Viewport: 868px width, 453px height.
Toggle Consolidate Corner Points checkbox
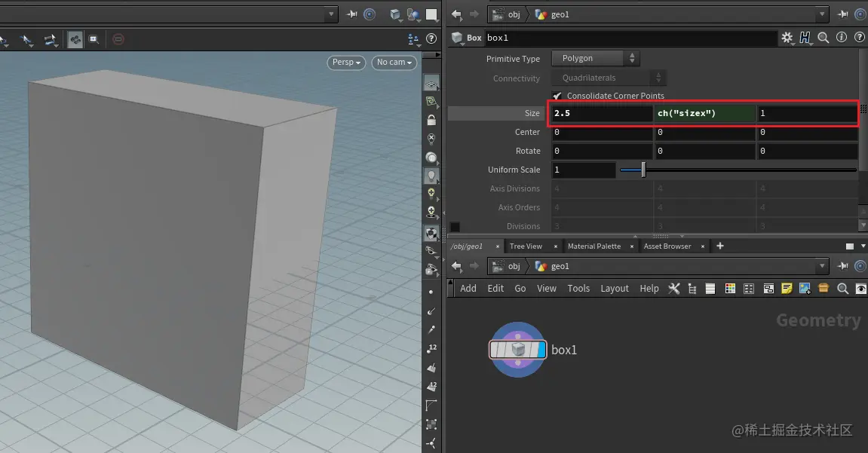pyautogui.click(x=557, y=96)
